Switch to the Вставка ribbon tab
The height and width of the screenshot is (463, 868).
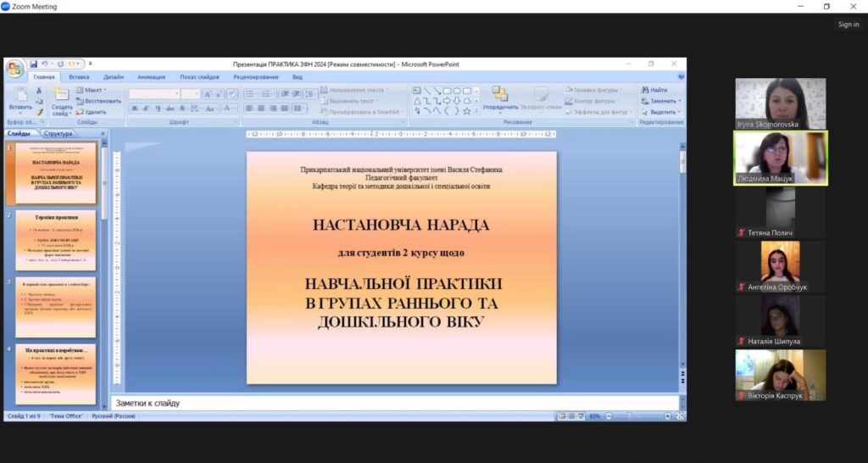click(x=79, y=77)
